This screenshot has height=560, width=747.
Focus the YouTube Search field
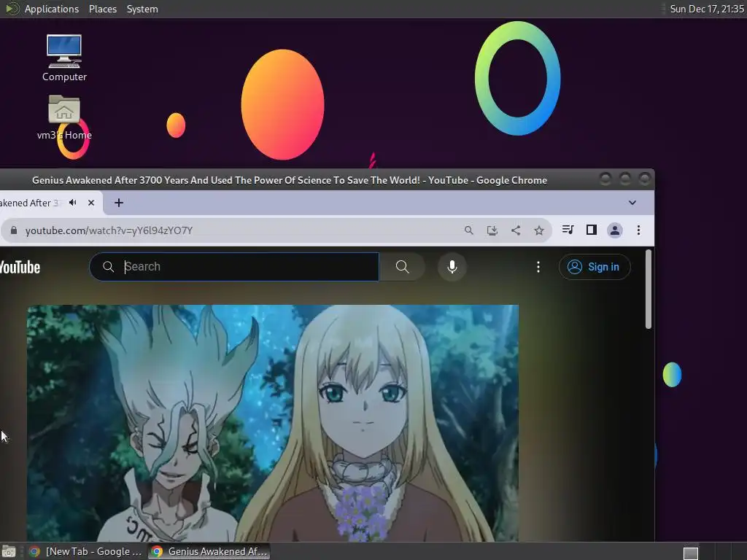[x=234, y=267]
